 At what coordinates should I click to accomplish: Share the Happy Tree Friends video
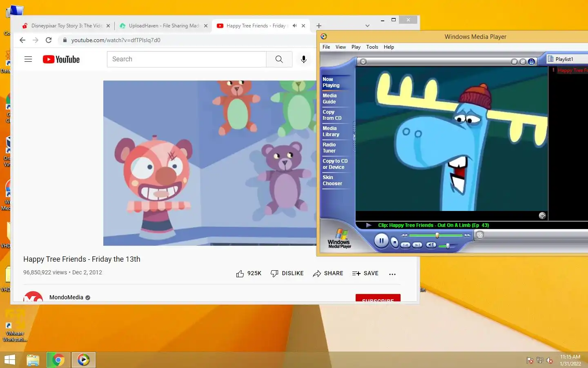[x=328, y=274]
